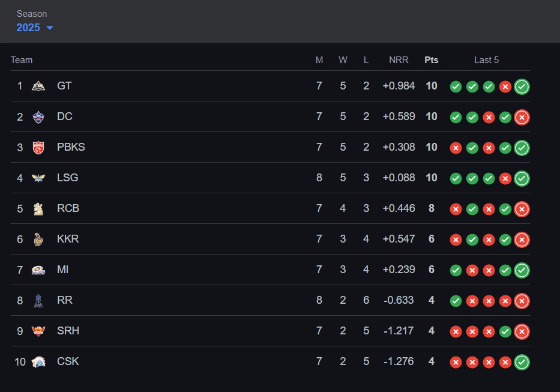Click the KKR team logo icon

click(38, 239)
